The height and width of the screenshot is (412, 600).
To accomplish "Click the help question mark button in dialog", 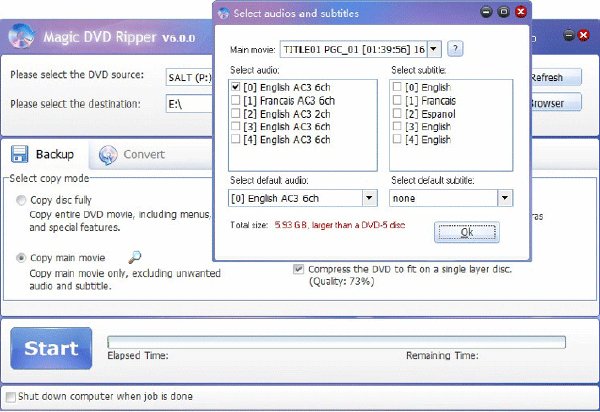I will point(455,49).
